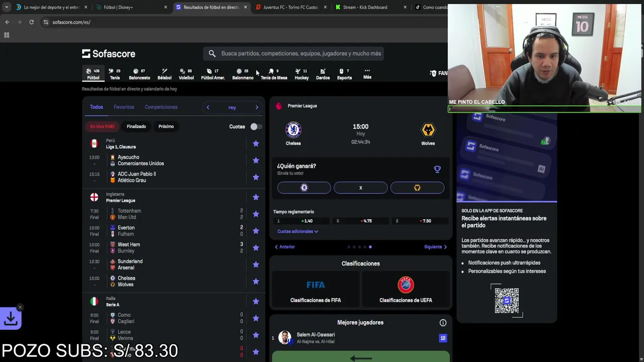Favorite Liga 1, Clausura with star
This screenshot has height=362, width=644.
click(256, 144)
